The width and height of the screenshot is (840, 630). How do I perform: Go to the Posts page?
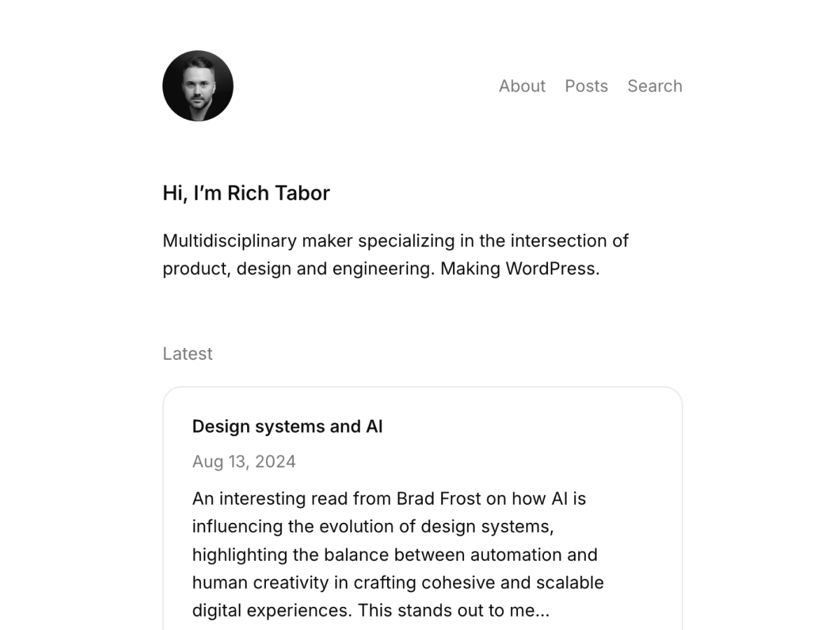(x=586, y=86)
